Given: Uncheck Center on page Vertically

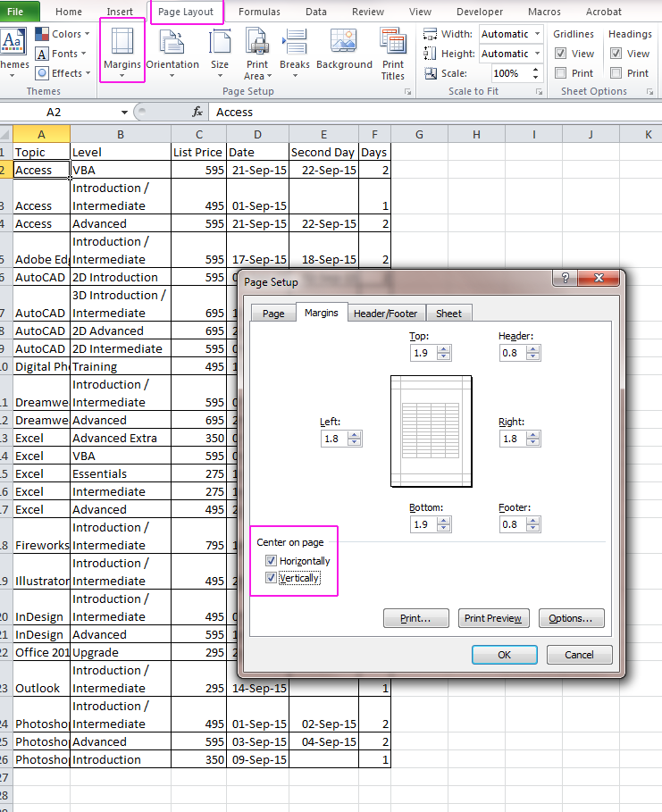Looking at the screenshot, I should click(271, 577).
